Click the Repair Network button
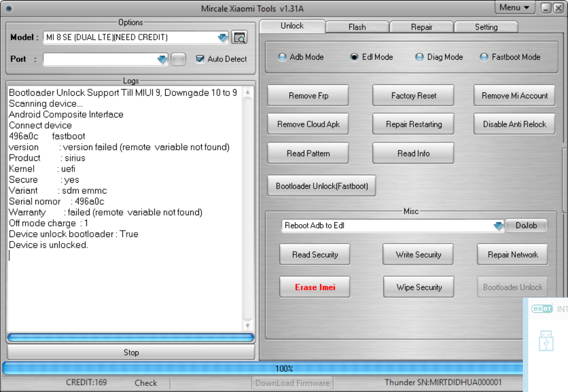The image size is (568, 392). click(x=513, y=254)
